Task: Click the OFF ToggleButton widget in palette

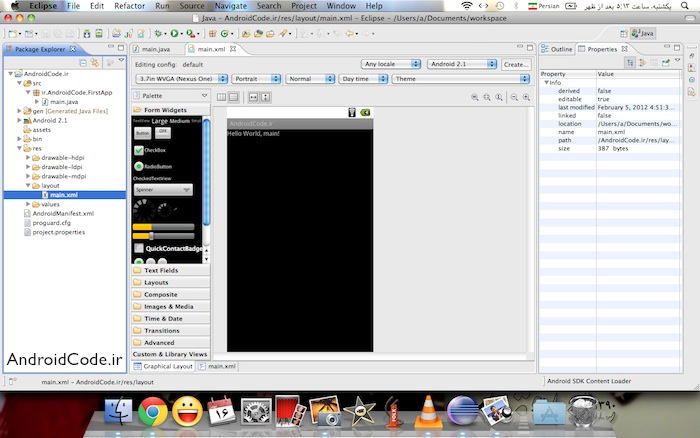Action: tap(163, 132)
